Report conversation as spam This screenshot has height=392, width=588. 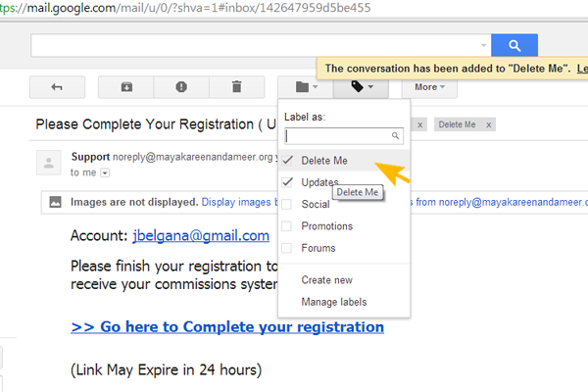(x=181, y=87)
